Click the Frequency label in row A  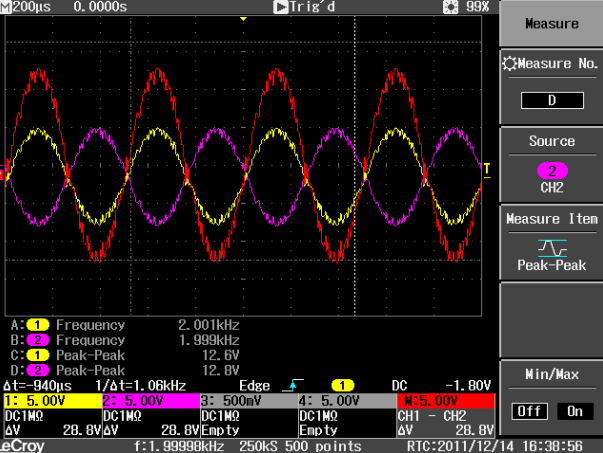coord(90,325)
